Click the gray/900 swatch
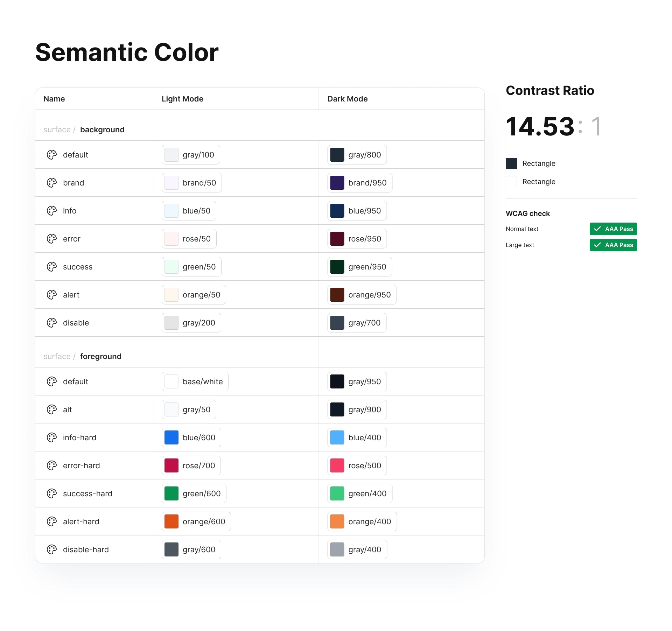The image size is (672, 631). click(x=337, y=409)
